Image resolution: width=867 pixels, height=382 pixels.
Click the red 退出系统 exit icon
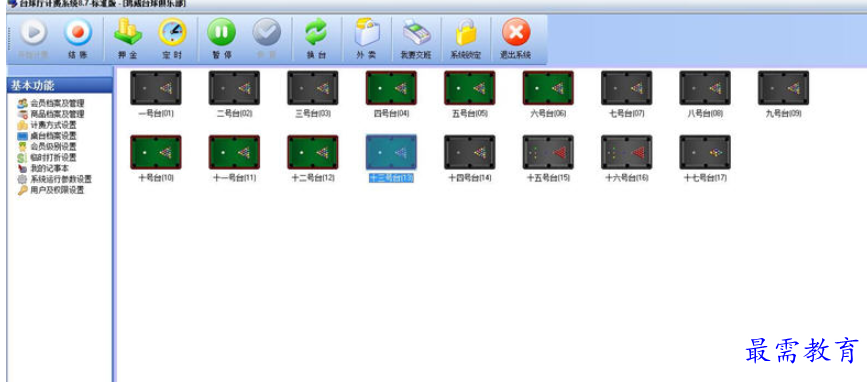(516, 32)
